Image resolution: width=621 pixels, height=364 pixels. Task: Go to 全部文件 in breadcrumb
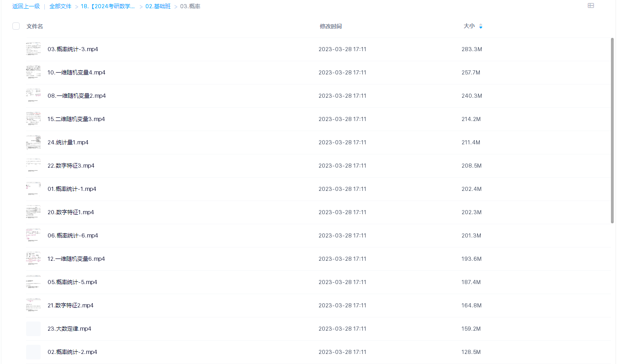click(60, 6)
